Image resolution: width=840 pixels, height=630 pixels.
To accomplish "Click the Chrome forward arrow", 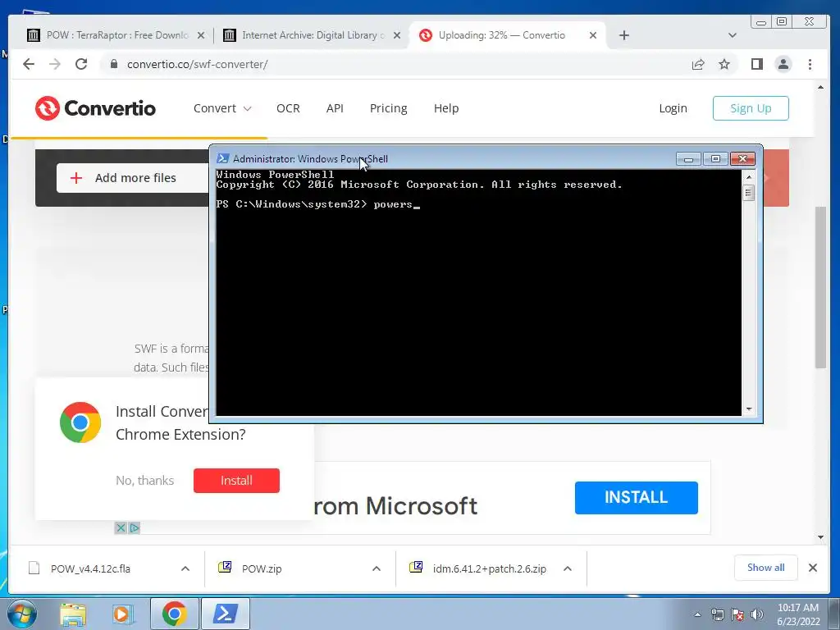I will coord(55,64).
